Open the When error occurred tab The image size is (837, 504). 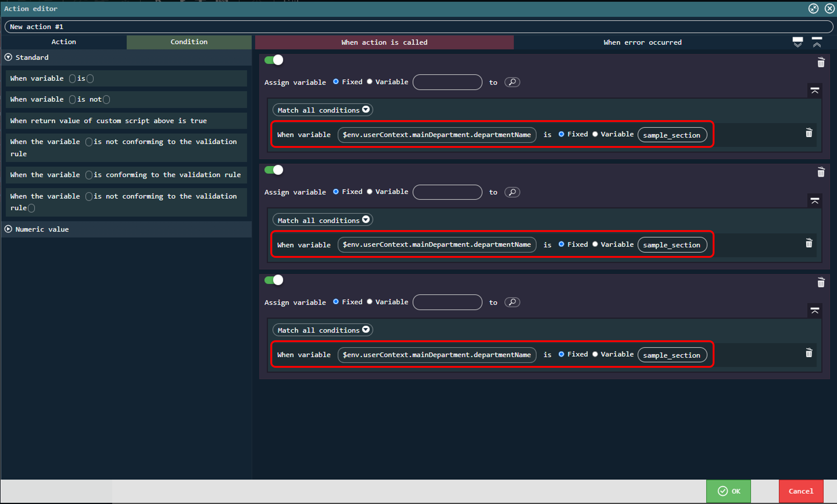coord(642,42)
